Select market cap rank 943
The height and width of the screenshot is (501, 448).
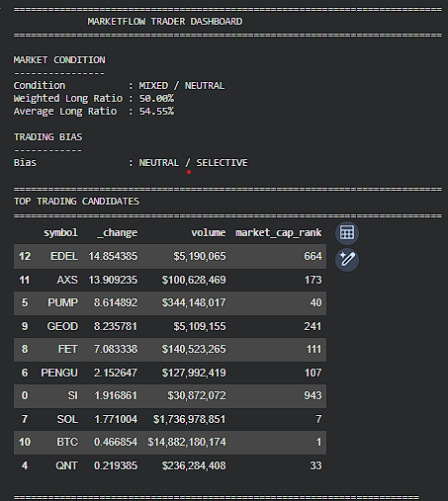[313, 395]
